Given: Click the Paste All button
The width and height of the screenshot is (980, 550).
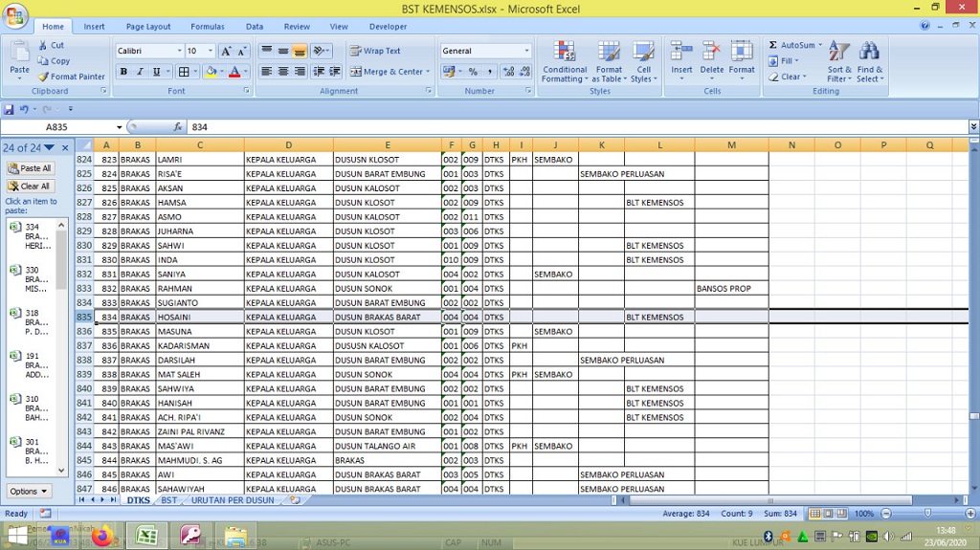Looking at the screenshot, I should [x=30, y=168].
